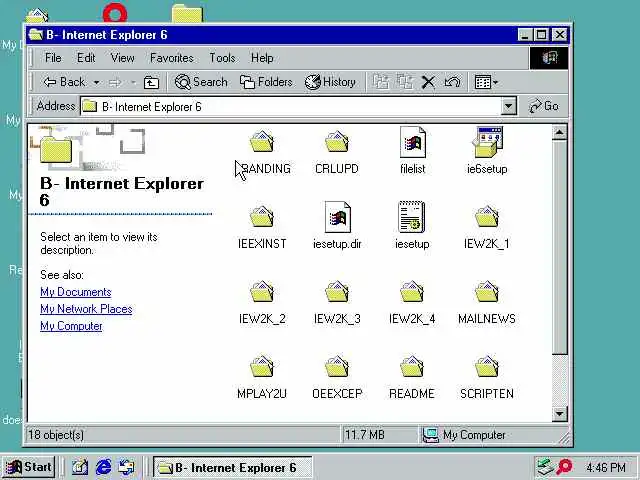Click the Start button

point(29,467)
